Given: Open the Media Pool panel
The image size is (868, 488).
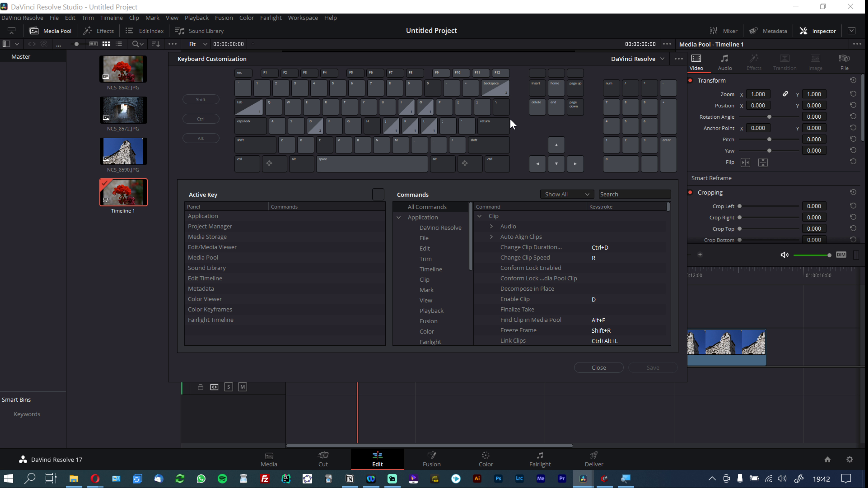Looking at the screenshot, I should [51, 31].
